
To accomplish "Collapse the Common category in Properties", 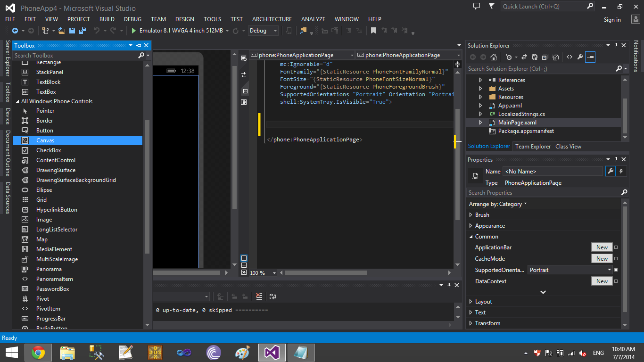I will coord(470,236).
